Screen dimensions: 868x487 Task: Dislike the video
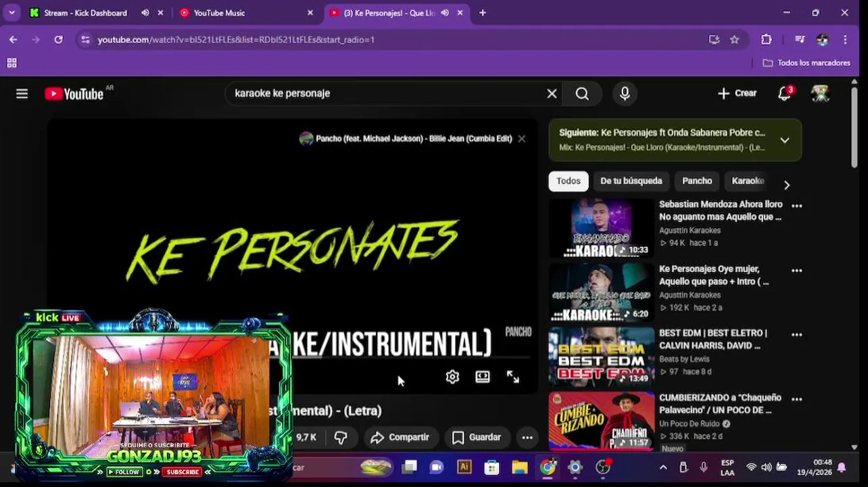pos(341,438)
